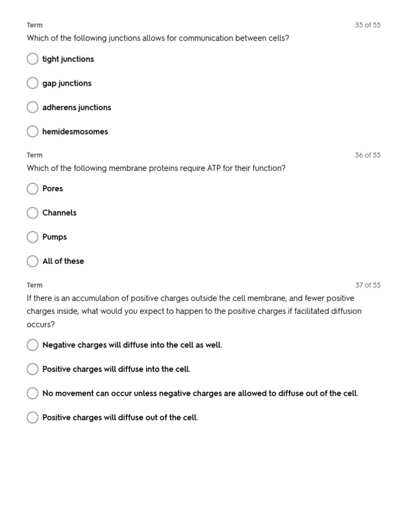This screenshot has height=532, width=399.
Task: Click the 'Term' label above question 35
Action: pos(35,25)
